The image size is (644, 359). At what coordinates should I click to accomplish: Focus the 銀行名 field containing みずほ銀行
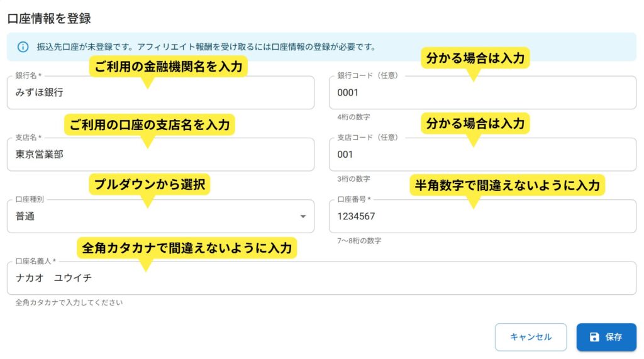[x=160, y=93]
